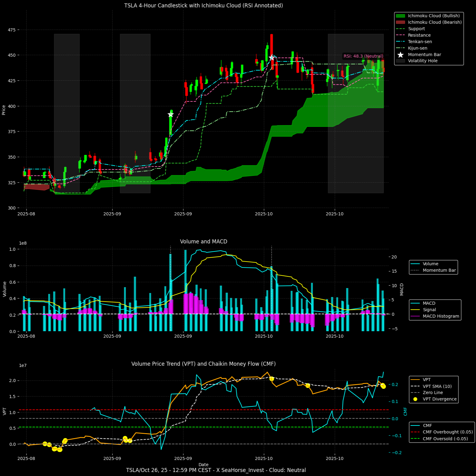Click the yellow dot beside VPT Divergence legend entry
The image size is (476, 476).
[x=415, y=399]
